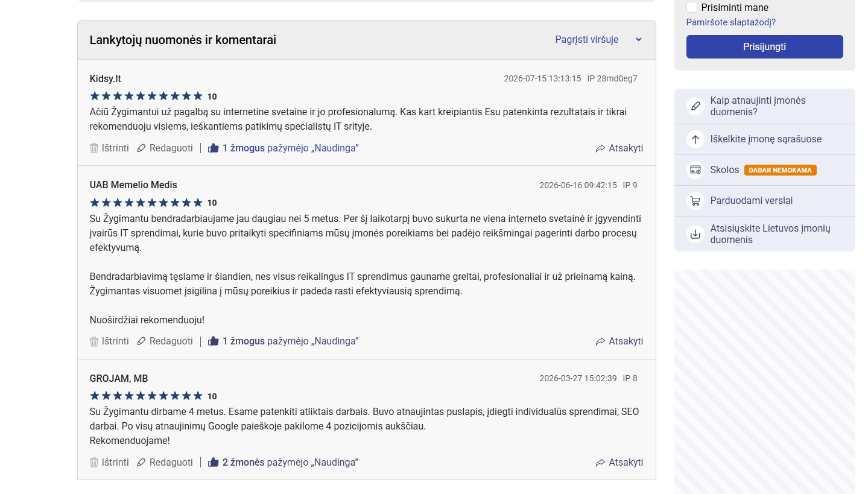Screen dimensions: 868x494
Task: Click Atsakyti in GROJAM, MB review
Action: (626, 462)
